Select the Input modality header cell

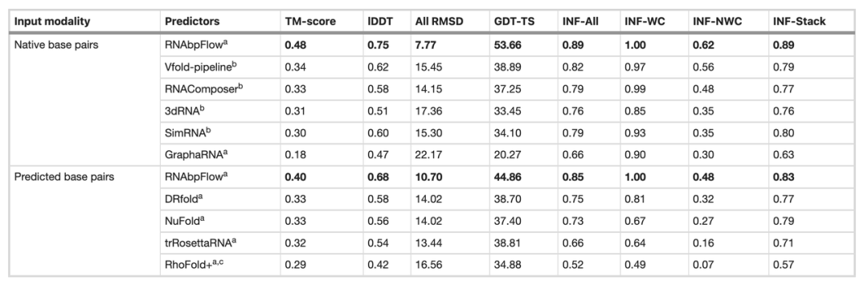(x=52, y=22)
